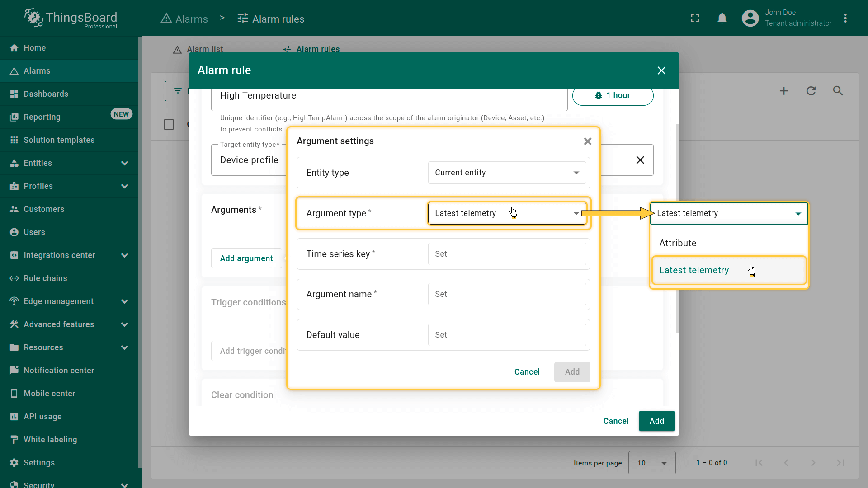The width and height of the screenshot is (868, 488).
Task: Open the Entity type dropdown
Action: point(506,173)
